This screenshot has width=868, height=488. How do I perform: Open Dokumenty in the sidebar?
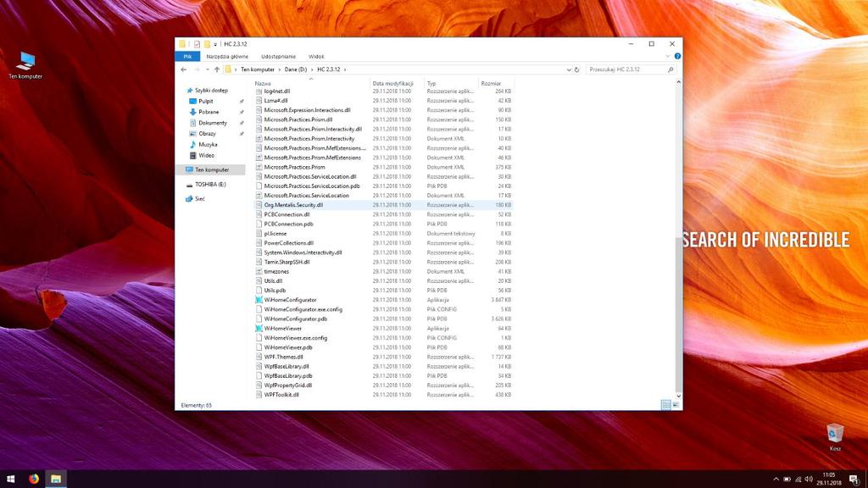click(x=213, y=123)
